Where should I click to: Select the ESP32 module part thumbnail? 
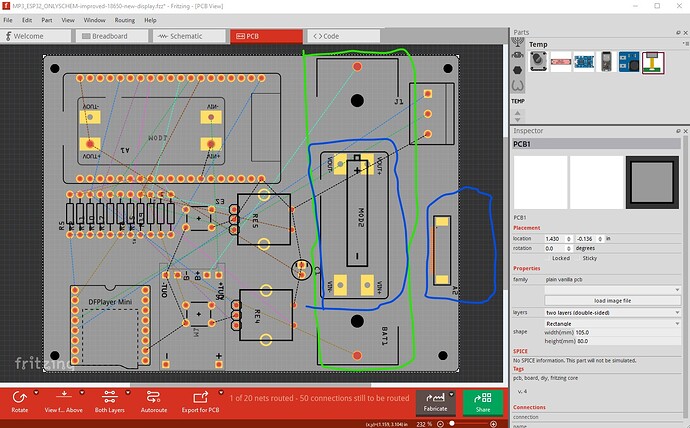[606, 62]
